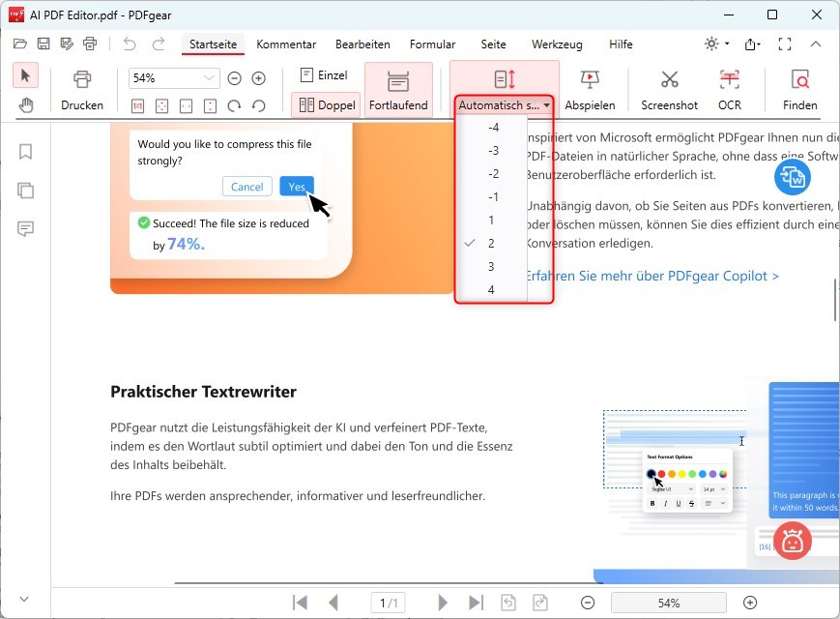The height and width of the screenshot is (619, 840).
Task: Select scroll speed 4
Action: click(x=492, y=290)
